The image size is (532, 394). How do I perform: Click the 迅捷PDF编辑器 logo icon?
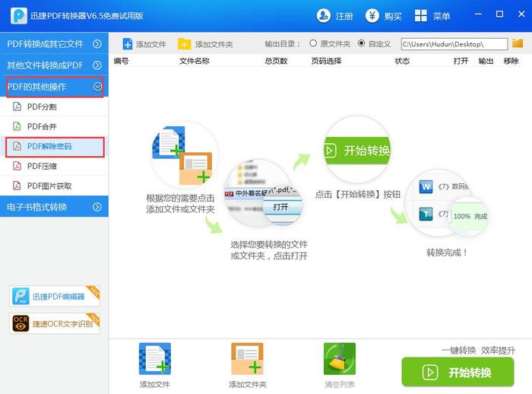(21, 296)
